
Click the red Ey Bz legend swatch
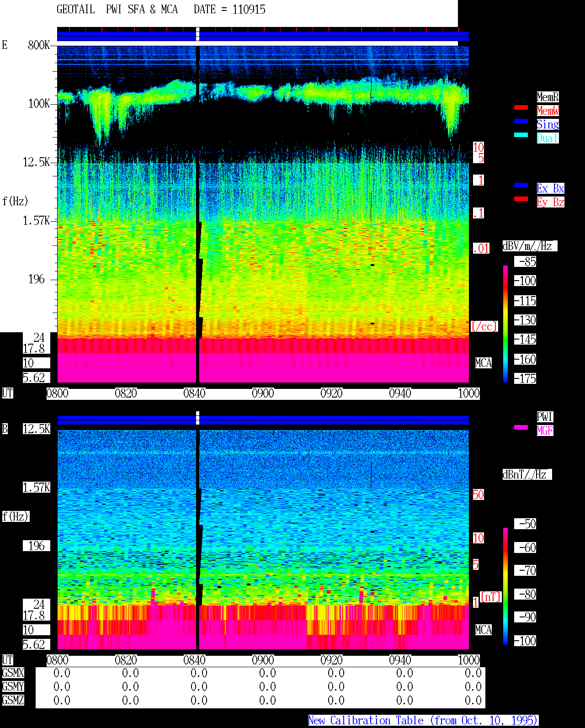pyautogui.click(x=521, y=199)
